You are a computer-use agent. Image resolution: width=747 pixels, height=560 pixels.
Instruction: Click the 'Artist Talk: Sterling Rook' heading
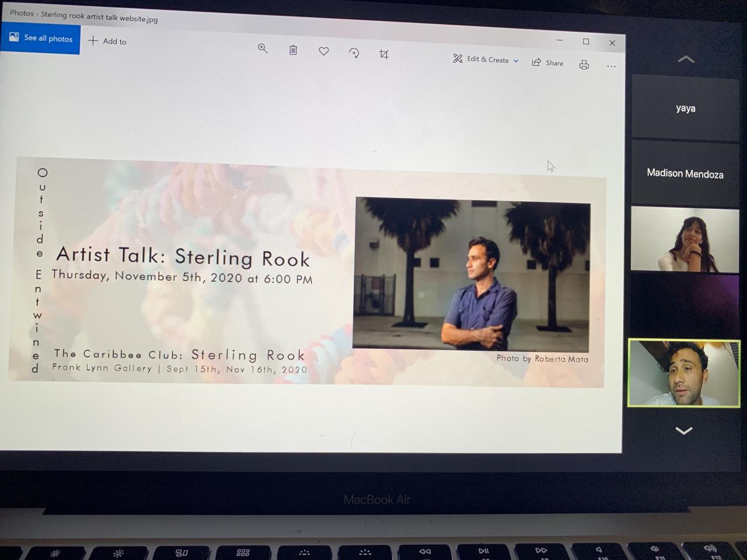(183, 256)
